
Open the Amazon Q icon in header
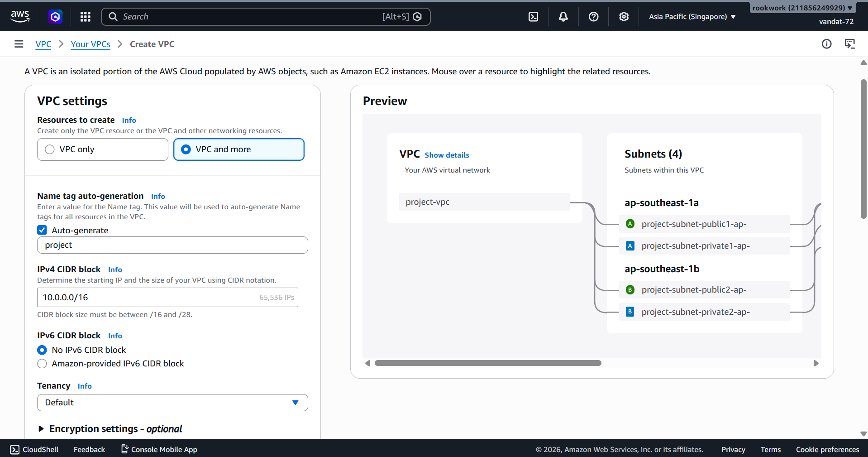[x=55, y=17]
